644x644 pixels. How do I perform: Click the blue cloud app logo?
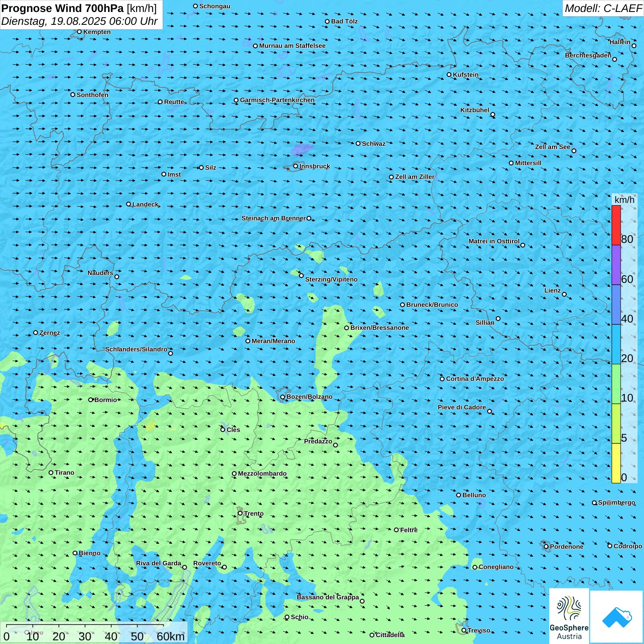617,617
